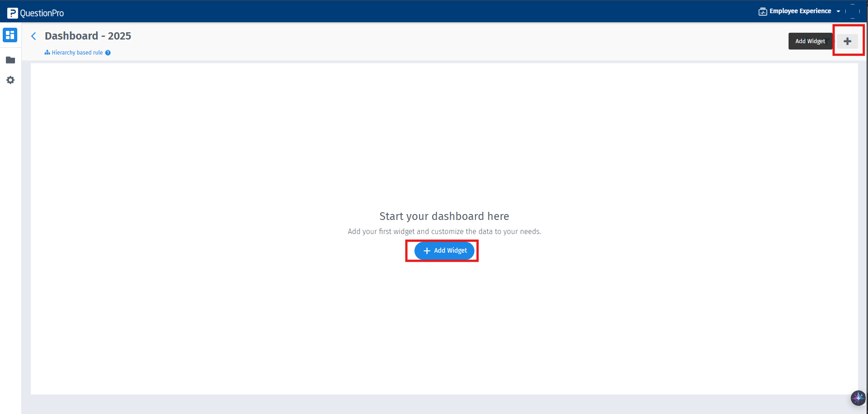Click the hierarchy tree icon near the rule label
868x414 pixels.
click(47, 52)
